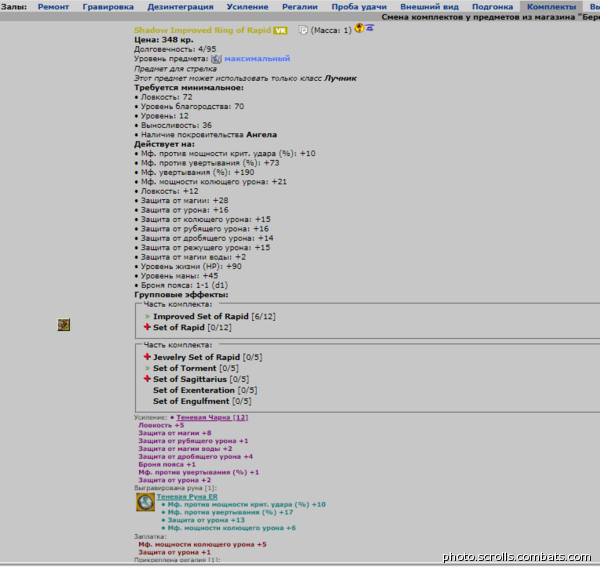Click red plus next to Jewelry Set of Rapid
600x567 pixels.
147,357
